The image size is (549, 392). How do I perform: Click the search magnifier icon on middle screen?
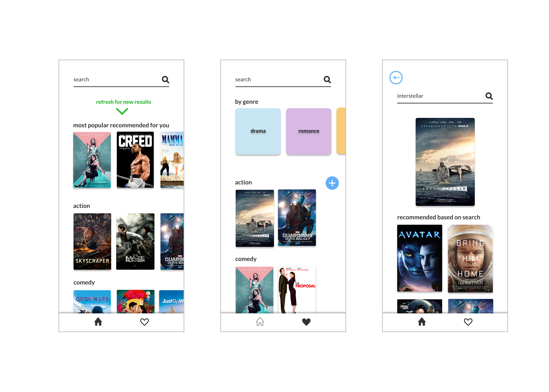pyautogui.click(x=327, y=79)
